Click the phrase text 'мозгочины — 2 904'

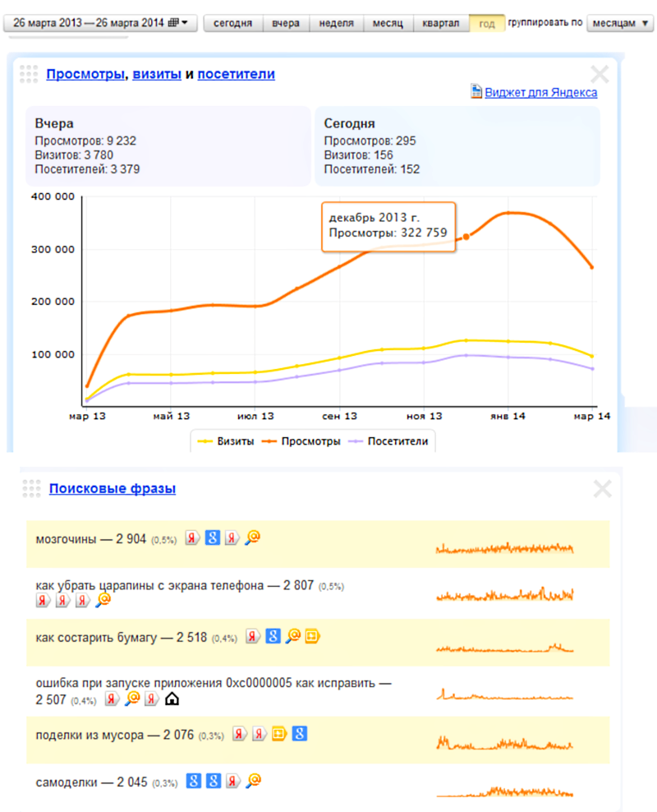91,539
